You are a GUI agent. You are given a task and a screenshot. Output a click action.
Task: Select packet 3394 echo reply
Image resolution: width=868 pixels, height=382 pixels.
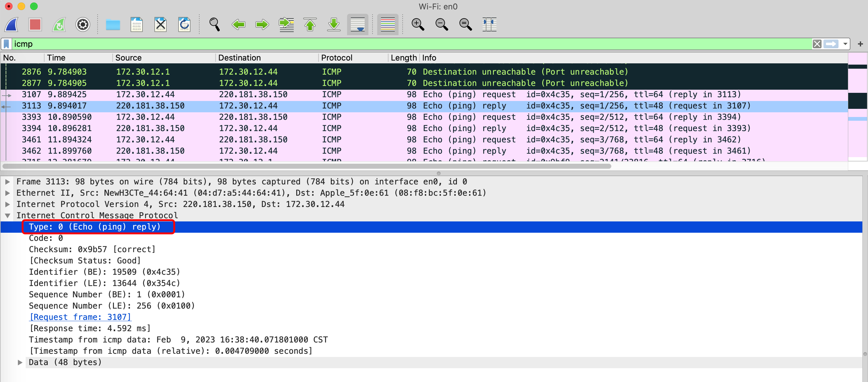point(424,128)
